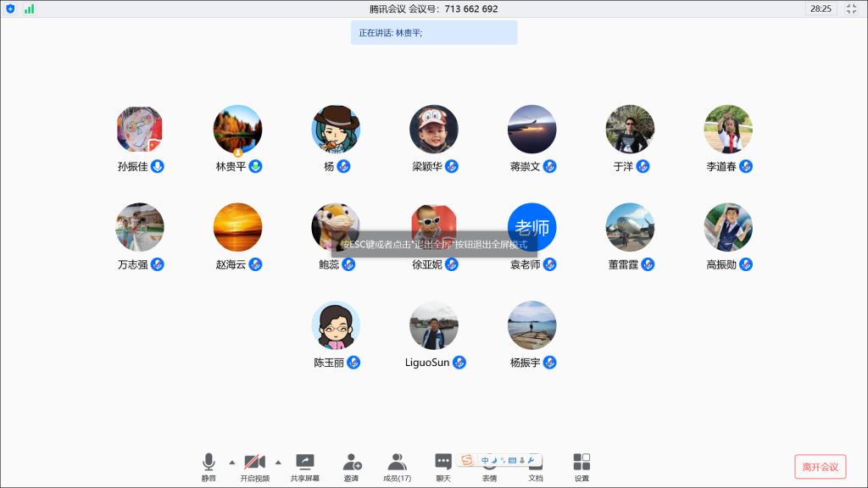Click the green network signal icon
The height and width of the screenshot is (488, 868).
click(30, 8)
